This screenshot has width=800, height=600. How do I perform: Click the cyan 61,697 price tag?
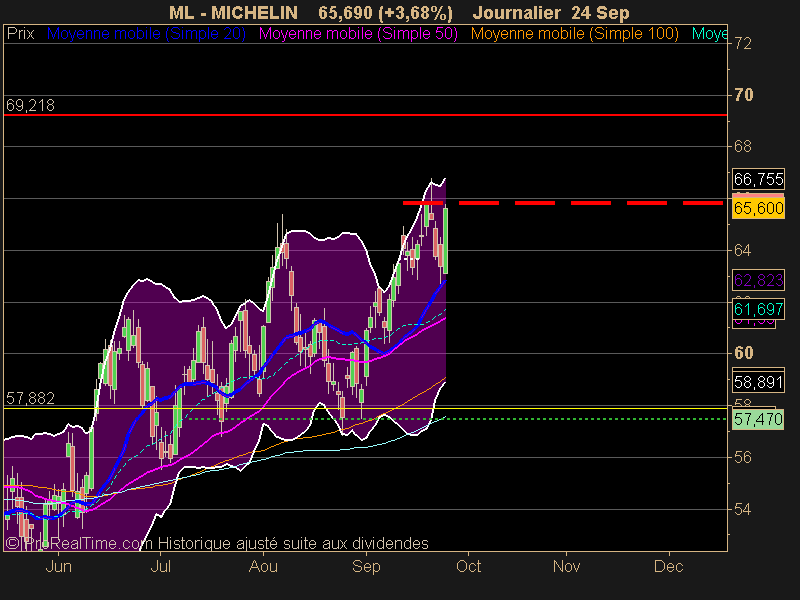(x=758, y=309)
